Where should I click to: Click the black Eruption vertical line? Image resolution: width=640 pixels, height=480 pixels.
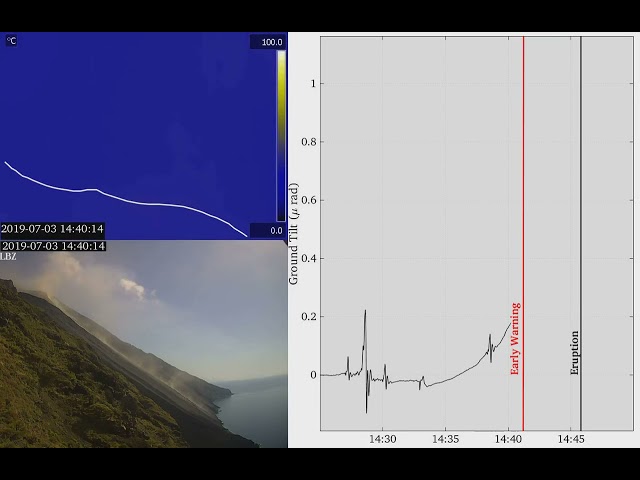click(581, 233)
